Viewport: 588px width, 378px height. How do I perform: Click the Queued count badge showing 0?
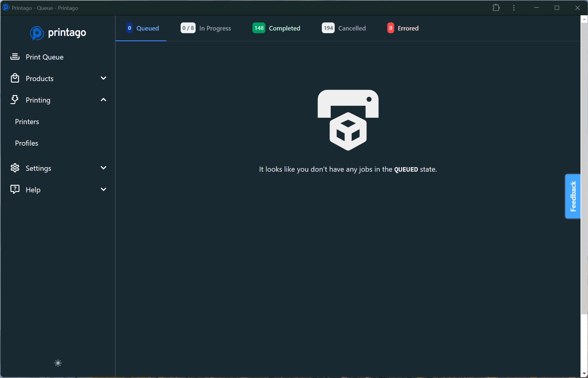point(130,28)
